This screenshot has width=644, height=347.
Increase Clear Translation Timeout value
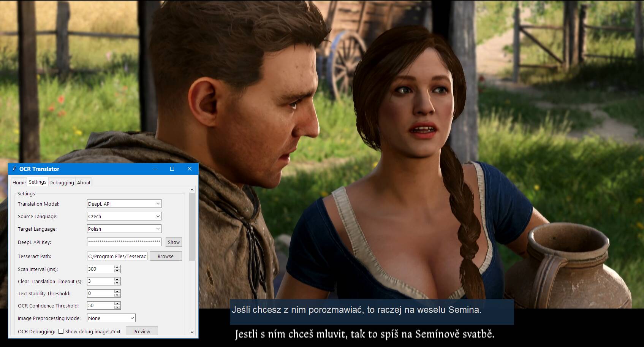point(117,279)
